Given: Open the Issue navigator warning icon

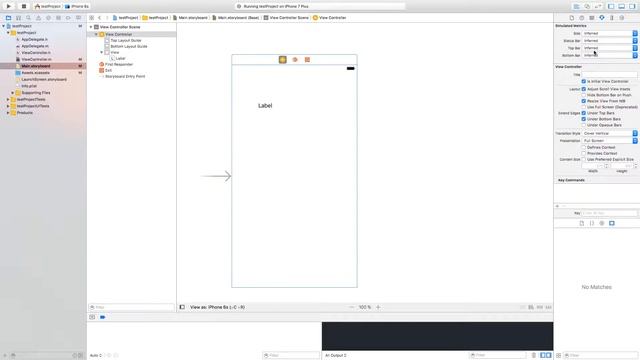Looking at the screenshot, I should coord(38,18).
